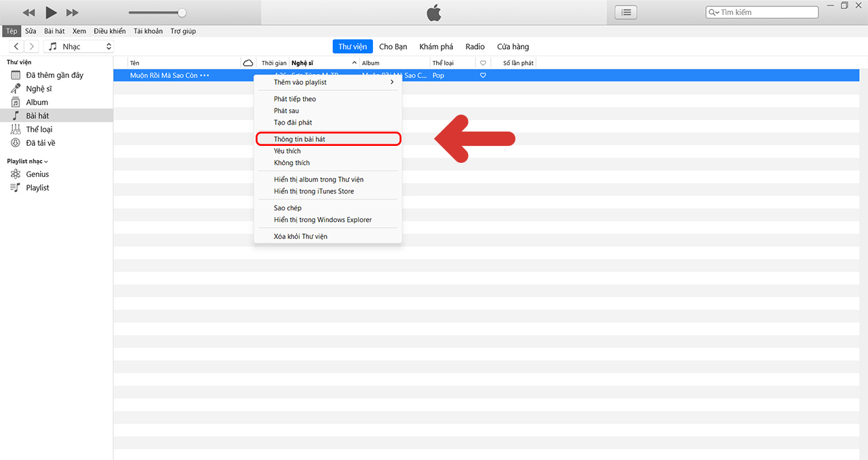Click the song title Muộn Rồi Mà Sao Còn

coord(163,75)
